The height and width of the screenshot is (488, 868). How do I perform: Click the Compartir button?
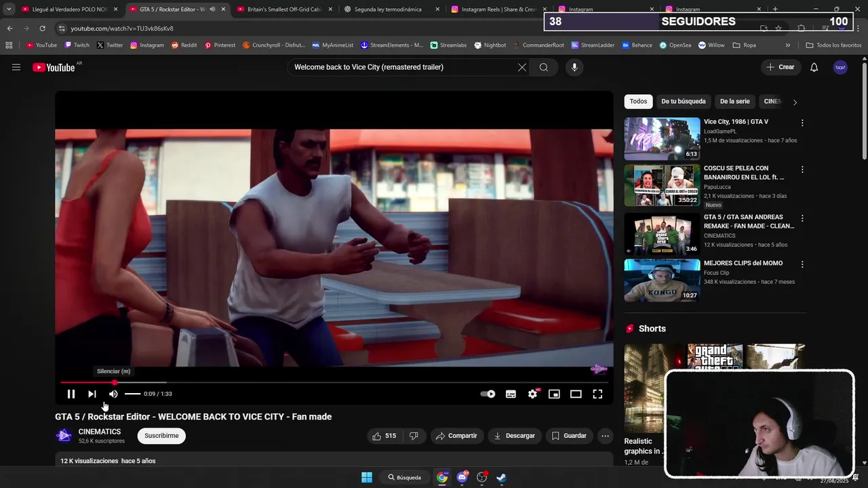click(x=456, y=436)
